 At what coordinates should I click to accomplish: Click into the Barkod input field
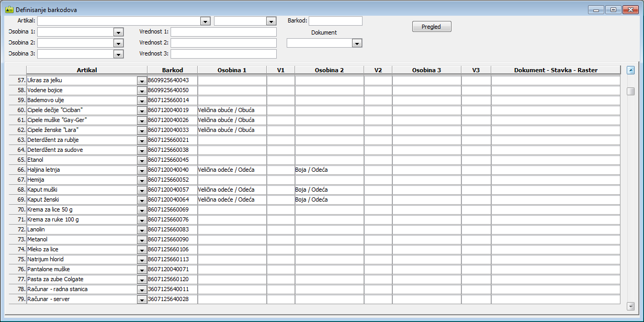335,21
